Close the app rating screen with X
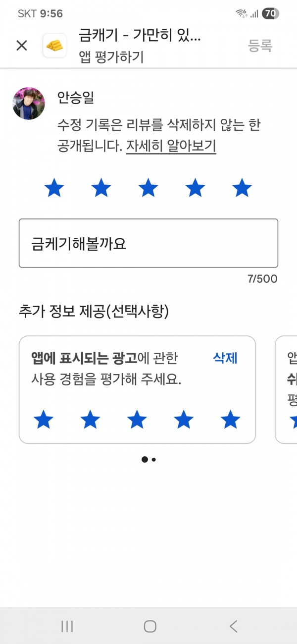 (22, 46)
